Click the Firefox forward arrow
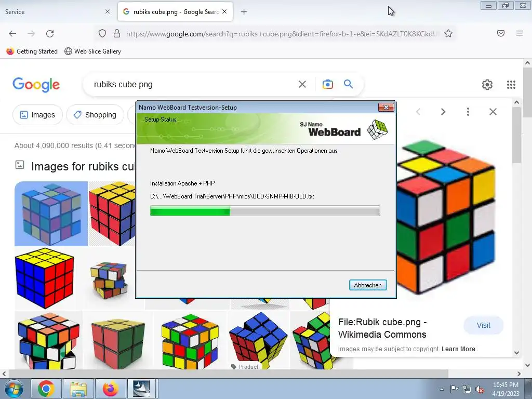Screen dimensions: 532x399 (x=31, y=34)
